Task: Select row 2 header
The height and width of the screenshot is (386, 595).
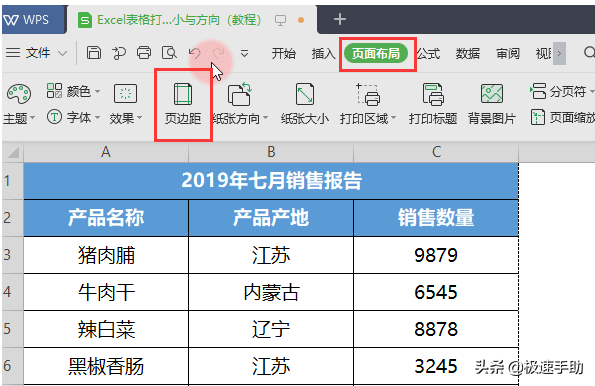Action: pos(13,218)
